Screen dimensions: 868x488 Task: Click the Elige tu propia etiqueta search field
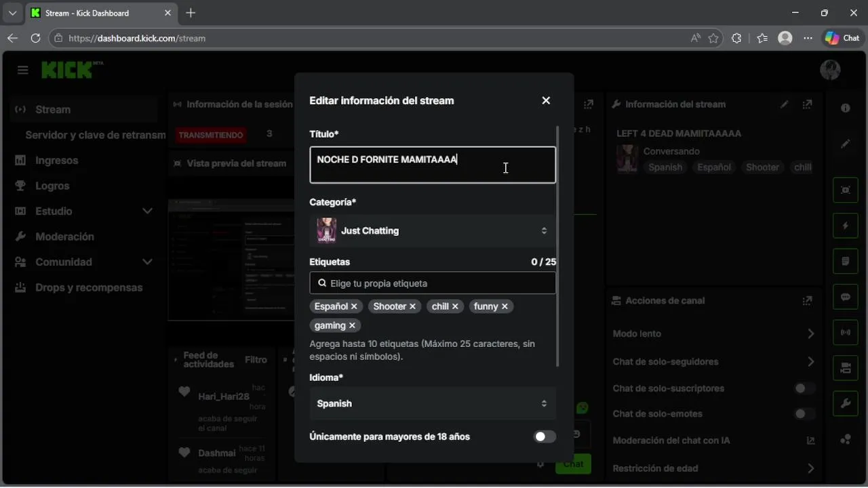click(x=433, y=283)
